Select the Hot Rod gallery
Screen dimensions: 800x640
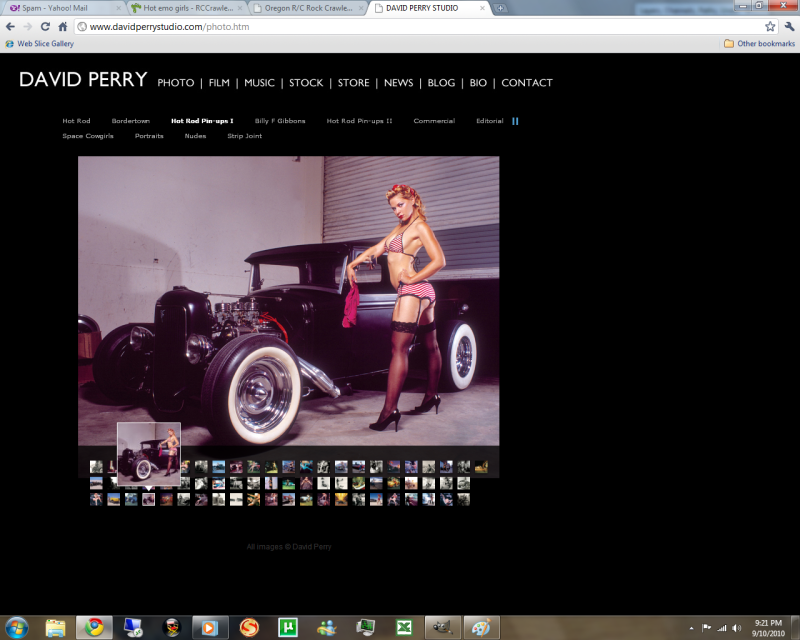point(76,121)
